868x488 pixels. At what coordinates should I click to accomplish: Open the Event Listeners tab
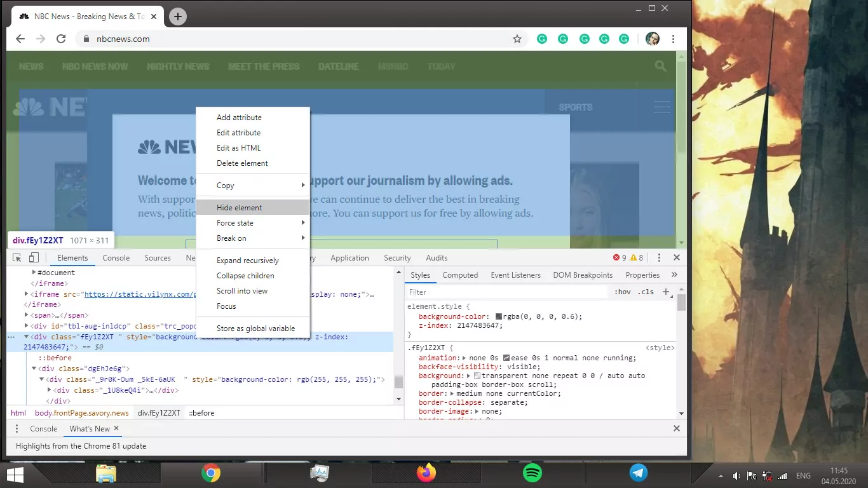pyautogui.click(x=515, y=275)
